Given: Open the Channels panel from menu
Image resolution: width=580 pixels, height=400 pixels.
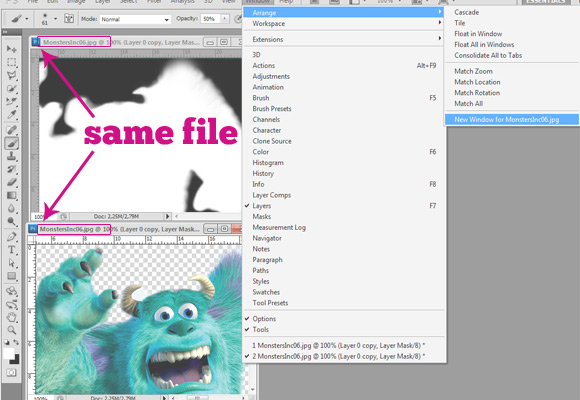Looking at the screenshot, I should tap(343, 120).
